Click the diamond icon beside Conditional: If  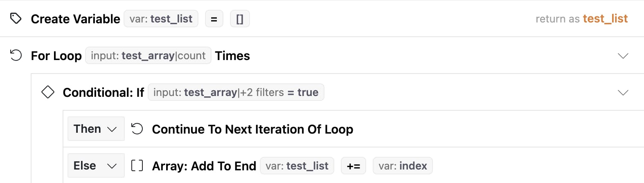(x=48, y=92)
